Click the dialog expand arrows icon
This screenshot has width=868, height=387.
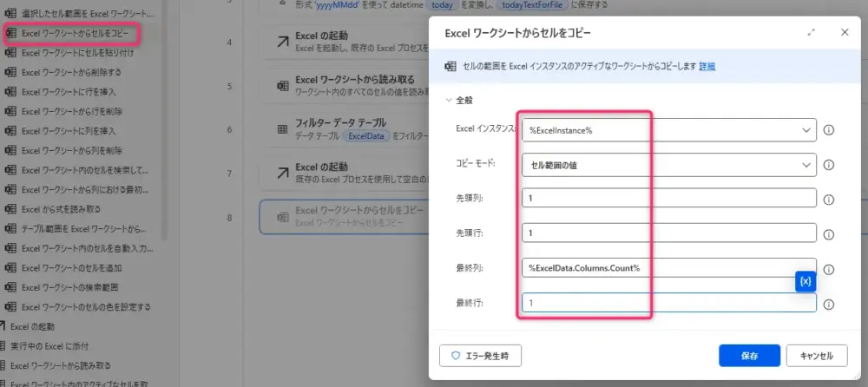(x=812, y=32)
